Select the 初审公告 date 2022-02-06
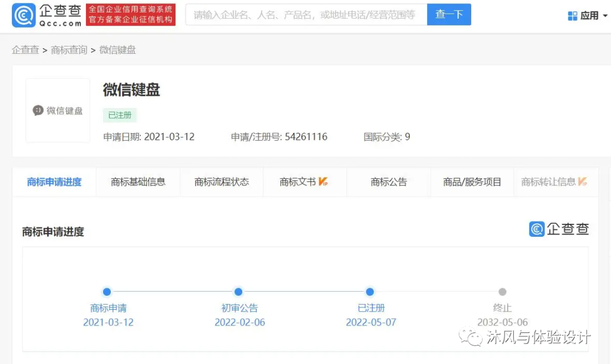Screen dimensions: 611x364 240,322
